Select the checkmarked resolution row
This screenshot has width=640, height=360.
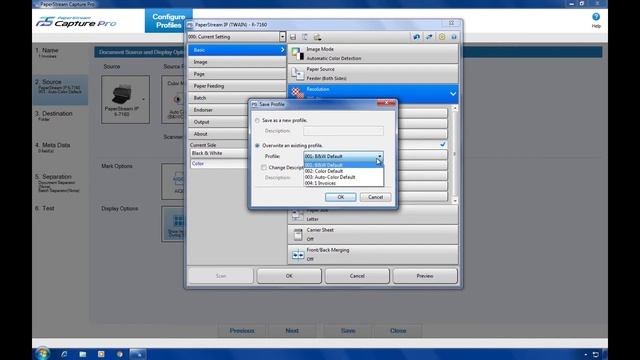(422, 144)
